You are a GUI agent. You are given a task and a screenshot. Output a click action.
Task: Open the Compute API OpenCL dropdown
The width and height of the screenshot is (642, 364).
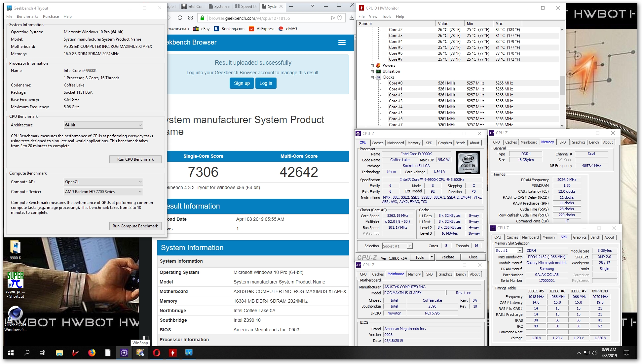pyautogui.click(x=103, y=182)
